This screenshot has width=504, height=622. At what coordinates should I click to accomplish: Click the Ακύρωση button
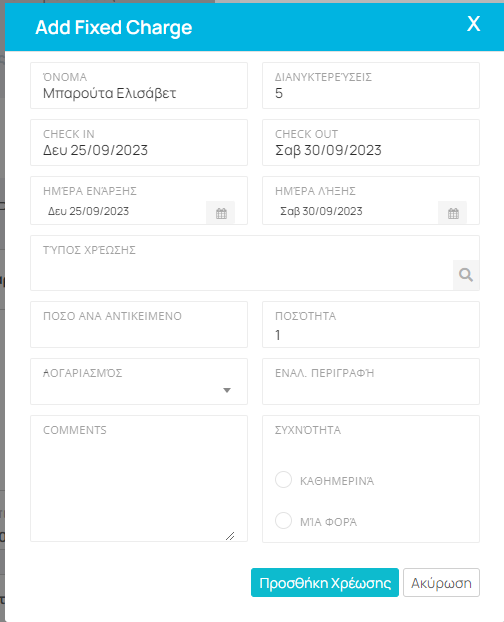[441, 583]
